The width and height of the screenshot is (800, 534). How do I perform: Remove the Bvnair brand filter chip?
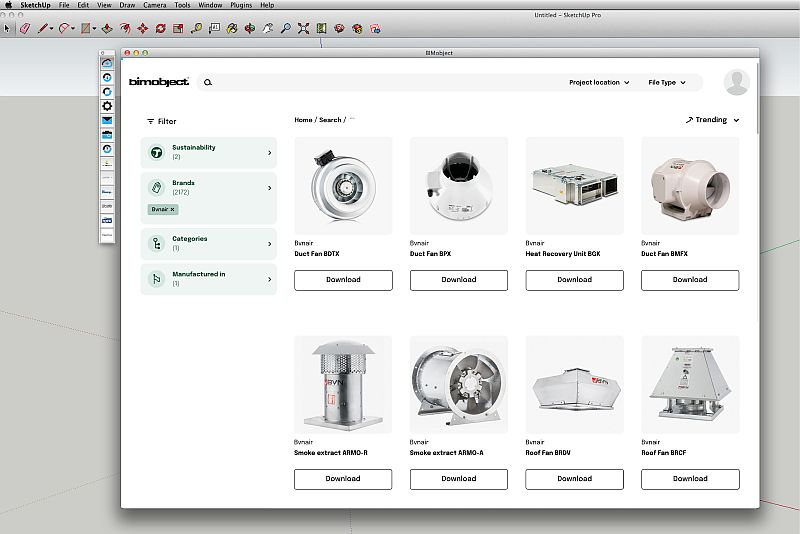(172, 209)
